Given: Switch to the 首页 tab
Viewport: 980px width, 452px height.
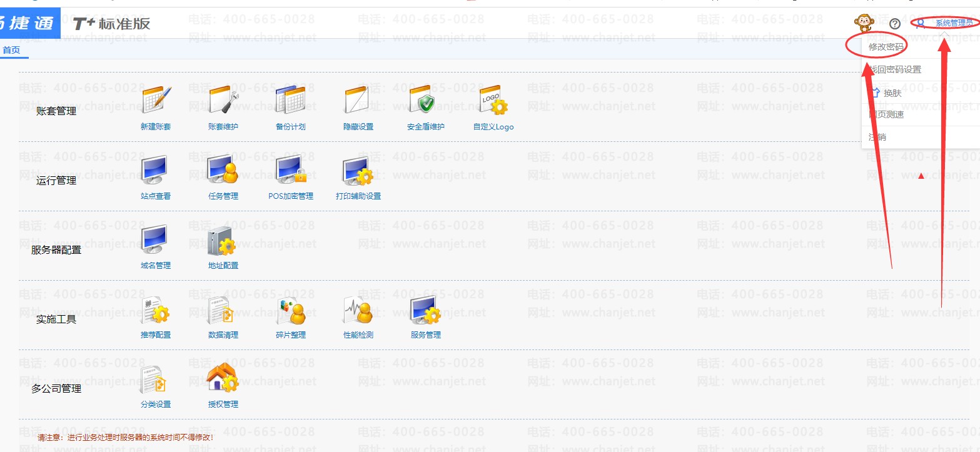Looking at the screenshot, I should point(11,50).
